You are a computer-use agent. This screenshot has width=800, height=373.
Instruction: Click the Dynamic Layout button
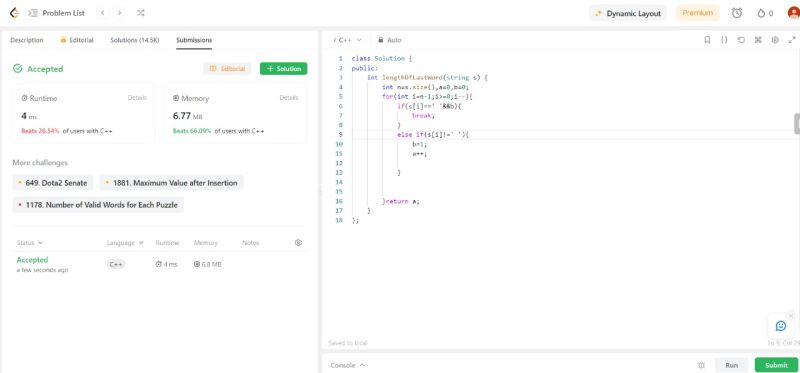tap(628, 14)
